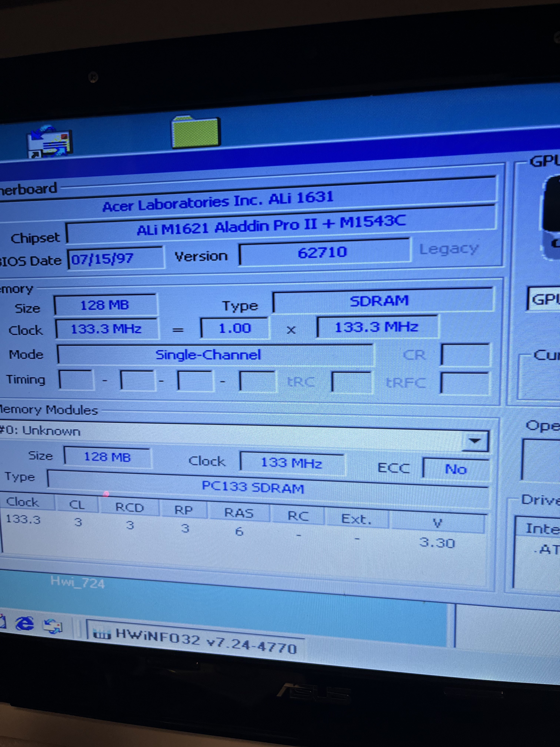Image resolution: width=560 pixels, height=747 pixels.
Task: Click the CL column header
Action: point(77,505)
